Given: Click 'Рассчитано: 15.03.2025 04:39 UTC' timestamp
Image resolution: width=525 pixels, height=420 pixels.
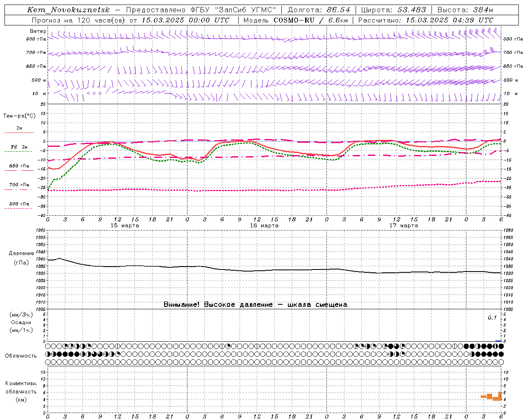Looking at the screenshot, I should point(426,20).
